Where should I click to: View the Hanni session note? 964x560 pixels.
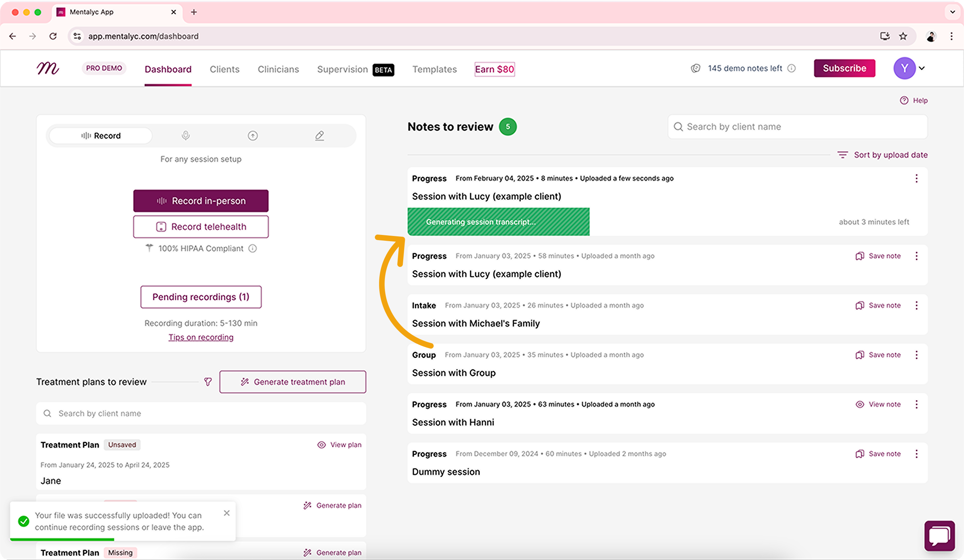point(878,405)
